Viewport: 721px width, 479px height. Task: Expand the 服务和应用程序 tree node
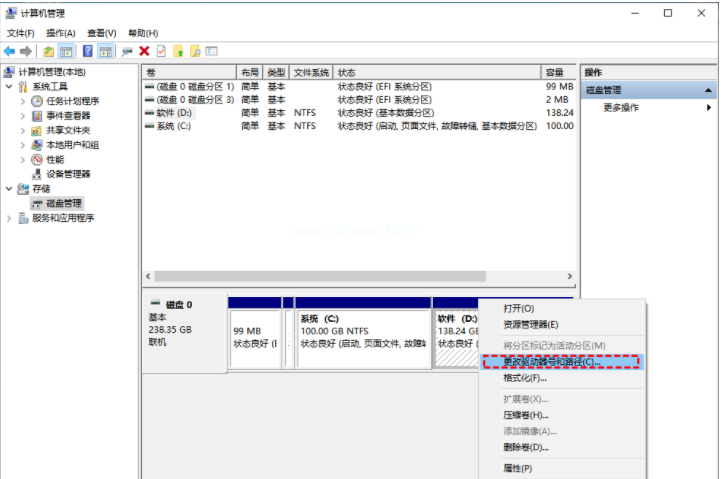tap(9, 218)
